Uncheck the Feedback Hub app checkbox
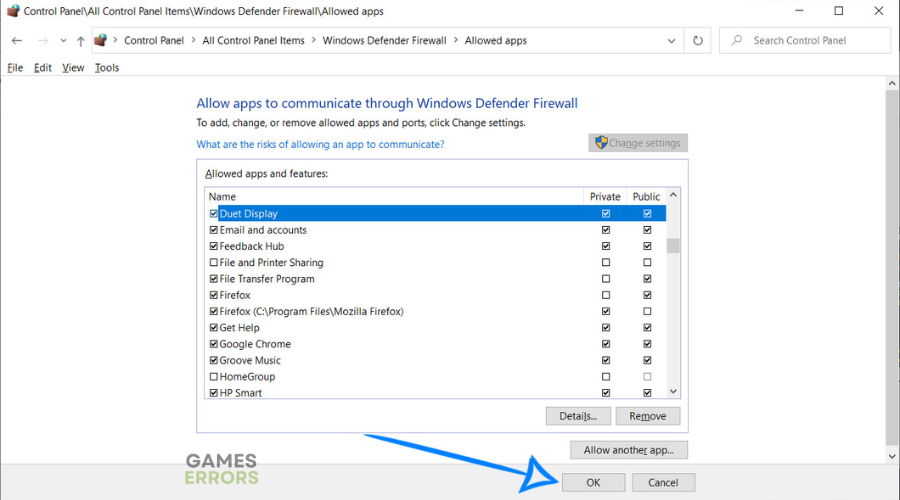Screen dimensions: 900x500 tap(214, 246)
